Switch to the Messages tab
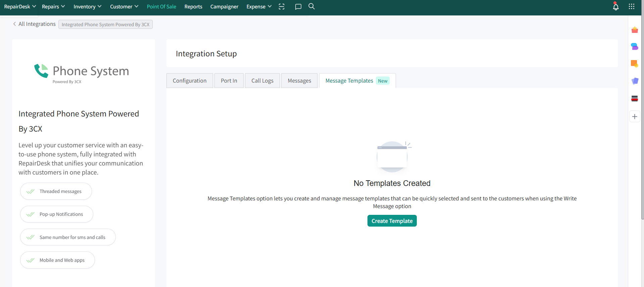The height and width of the screenshot is (287, 644). [x=299, y=81]
